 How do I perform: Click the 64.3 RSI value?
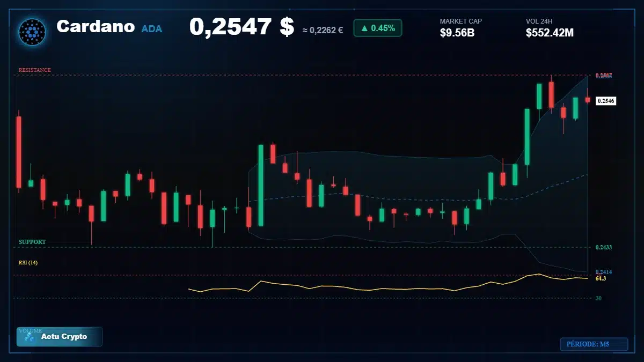point(601,278)
